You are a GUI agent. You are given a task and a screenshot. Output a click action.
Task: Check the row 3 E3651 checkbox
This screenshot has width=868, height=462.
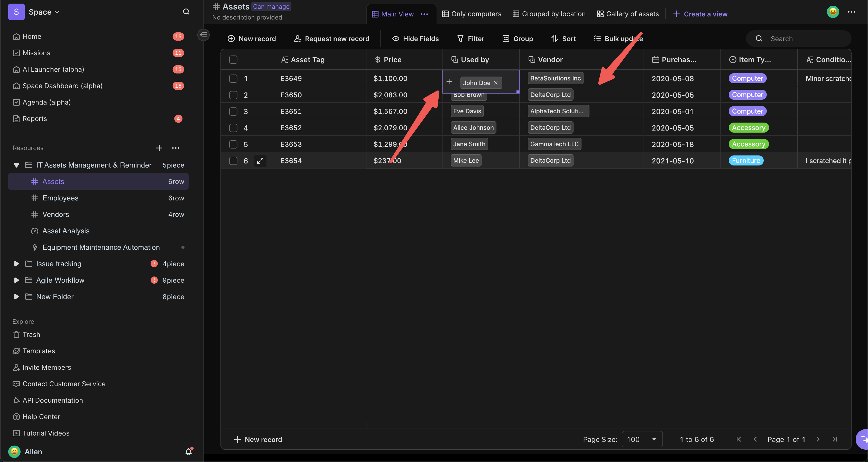pyautogui.click(x=233, y=112)
